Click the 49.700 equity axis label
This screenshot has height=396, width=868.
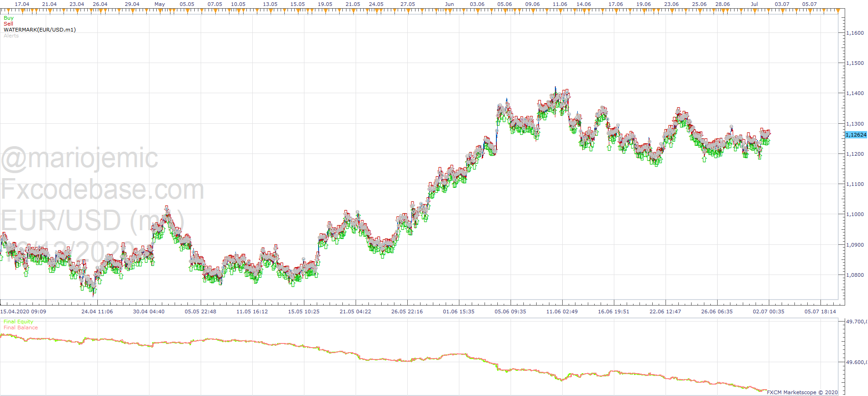click(857, 322)
